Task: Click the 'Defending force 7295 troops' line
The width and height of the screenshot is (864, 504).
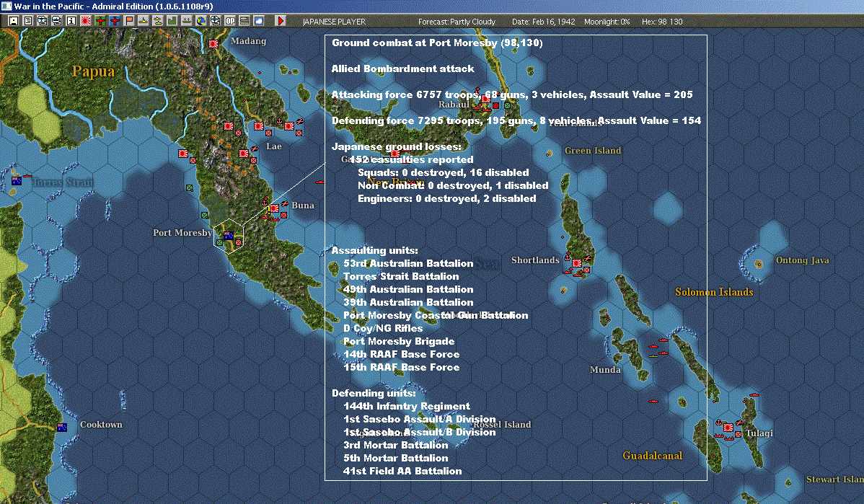Action: (x=516, y=120)
